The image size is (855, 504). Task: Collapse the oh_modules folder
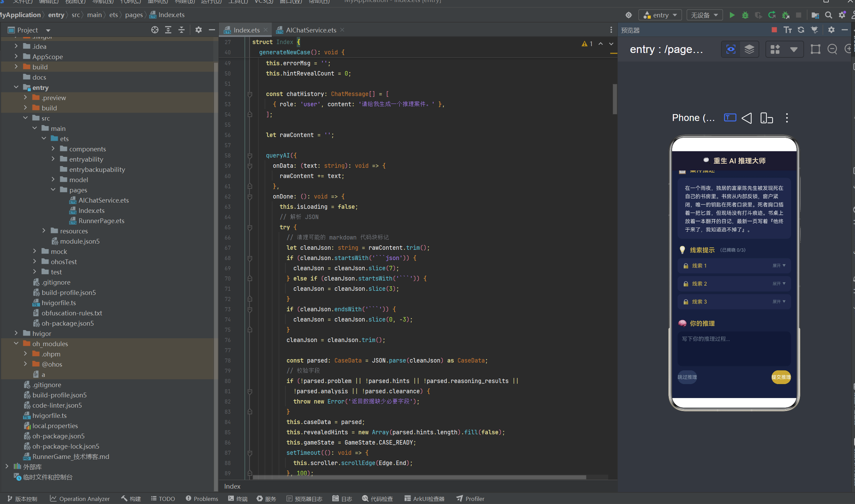tap(16, 343)
